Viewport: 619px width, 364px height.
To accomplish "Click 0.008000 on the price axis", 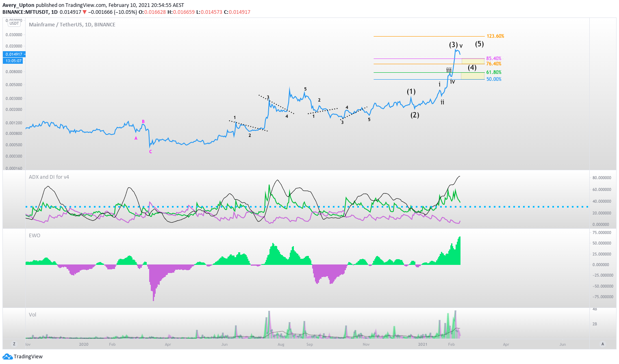I will coord(13,72).
